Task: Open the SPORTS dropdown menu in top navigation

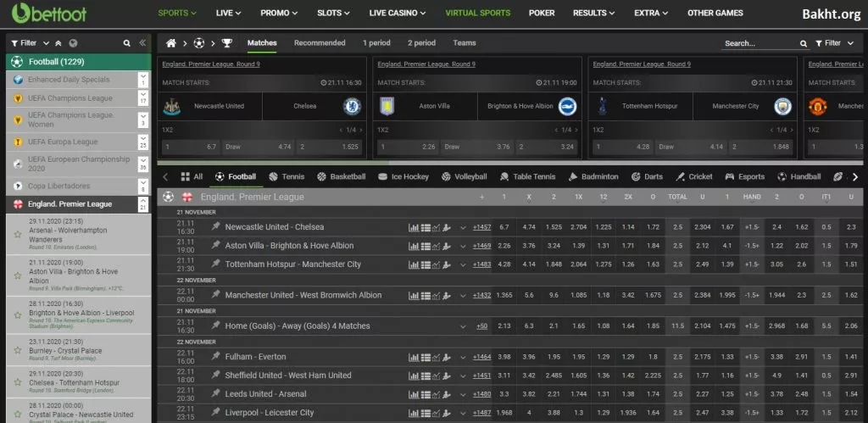Action: point(177,14)
